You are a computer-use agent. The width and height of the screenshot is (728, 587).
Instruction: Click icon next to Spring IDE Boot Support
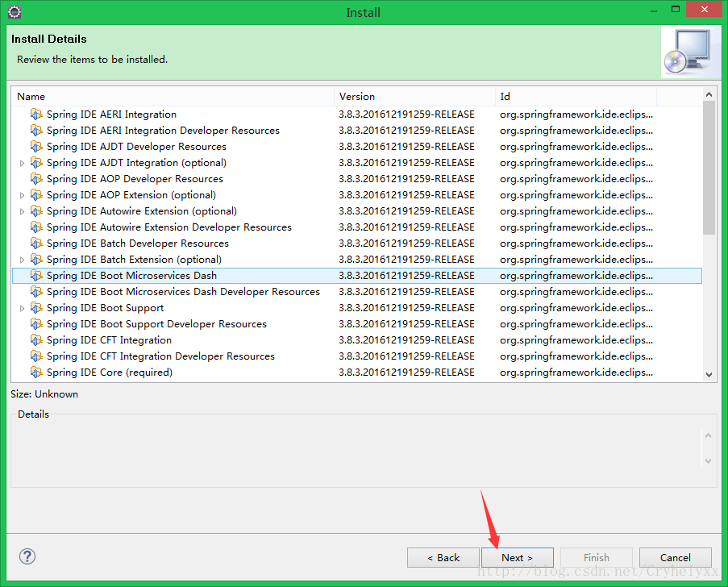36,308
